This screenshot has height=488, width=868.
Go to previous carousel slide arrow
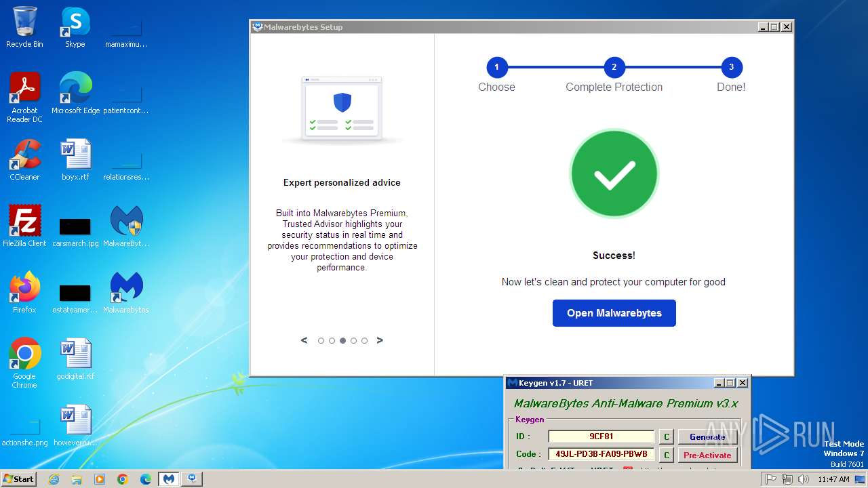coord(304,340)
